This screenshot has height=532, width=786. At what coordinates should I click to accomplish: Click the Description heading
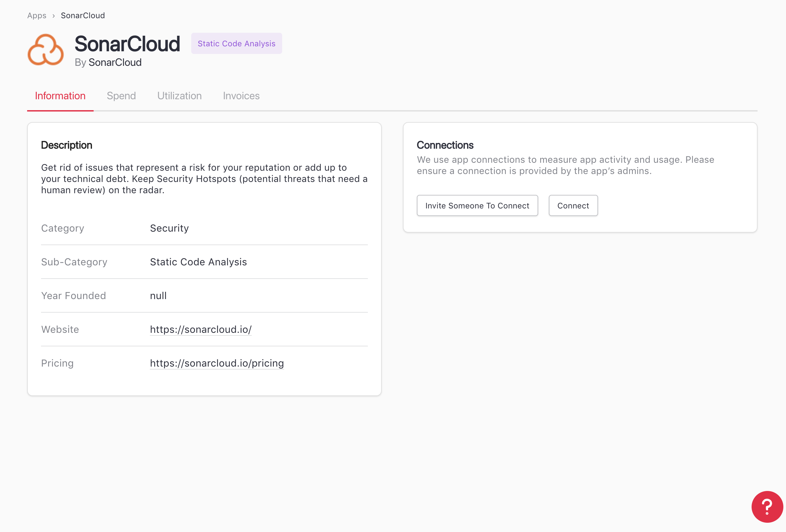click(x=66, y=145)
